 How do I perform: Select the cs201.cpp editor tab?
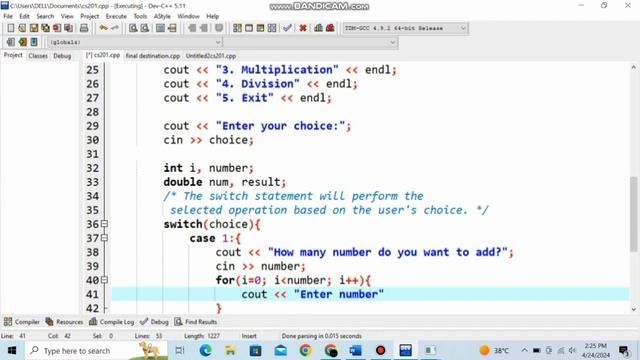tap(103, 55)
